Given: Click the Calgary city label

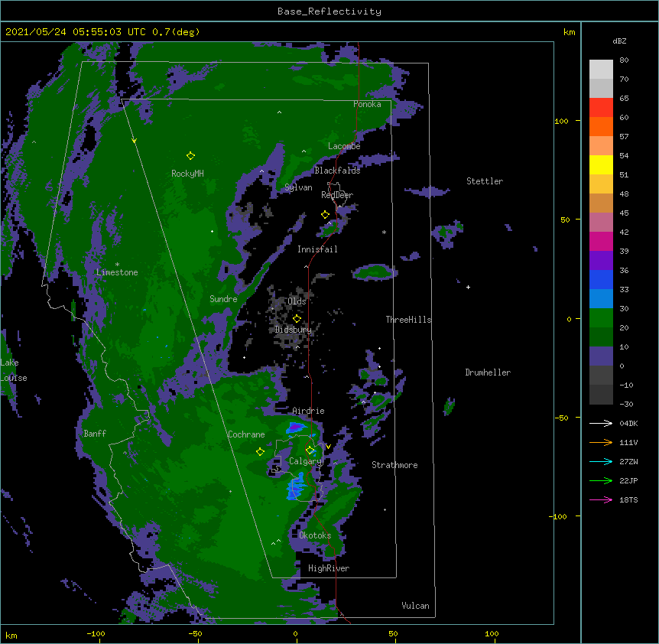Looking at the screenshot, I should (305, 461).
